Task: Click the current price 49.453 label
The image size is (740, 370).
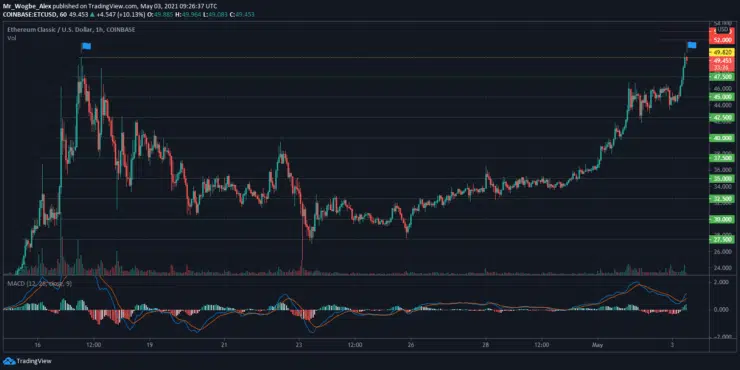Action: point(721,61)
